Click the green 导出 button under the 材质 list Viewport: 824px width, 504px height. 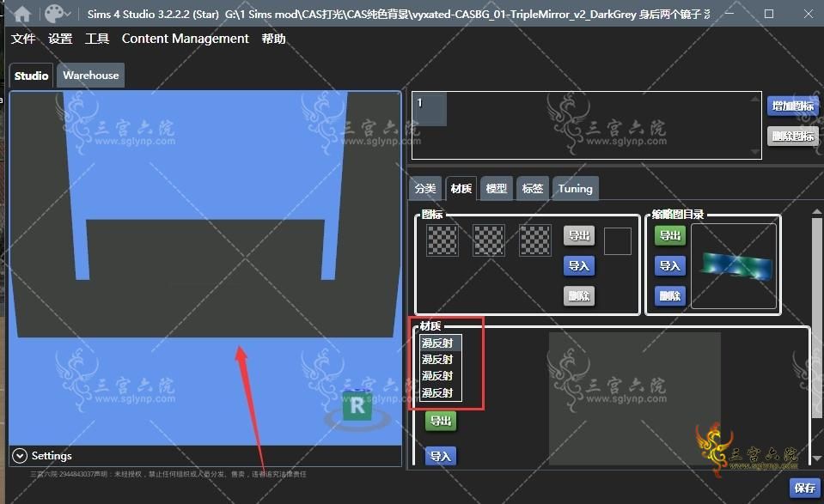point(441,421)
